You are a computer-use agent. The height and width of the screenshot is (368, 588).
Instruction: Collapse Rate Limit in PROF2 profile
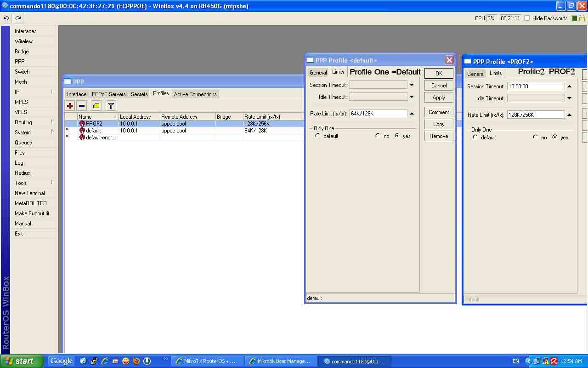point(570,115)
